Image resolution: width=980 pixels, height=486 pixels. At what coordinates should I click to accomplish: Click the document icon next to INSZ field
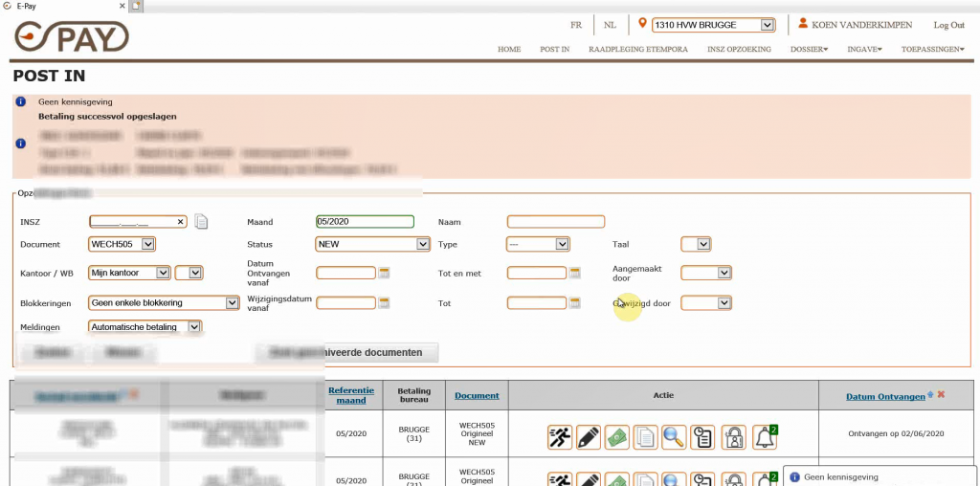pos(201,222)
